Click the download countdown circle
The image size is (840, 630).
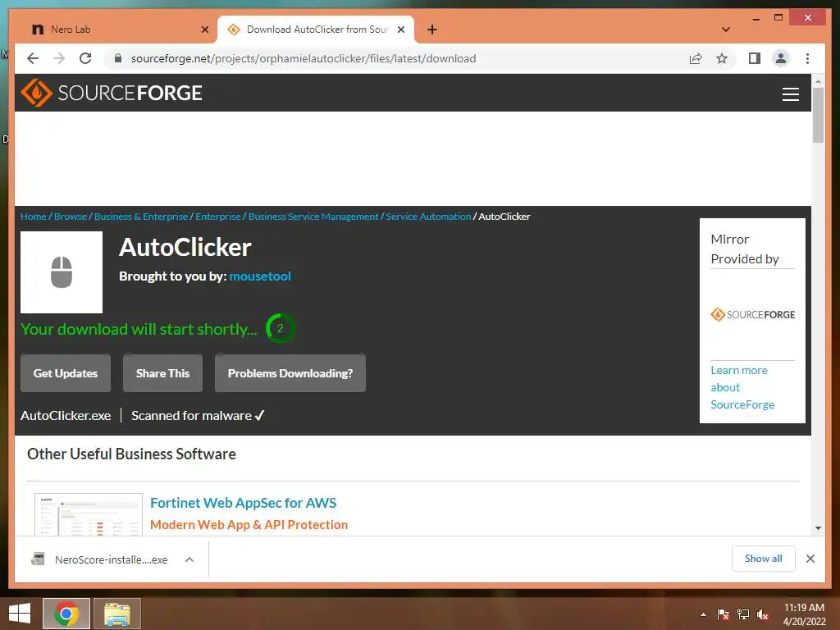pyautogui.click(x=281, y=328)
